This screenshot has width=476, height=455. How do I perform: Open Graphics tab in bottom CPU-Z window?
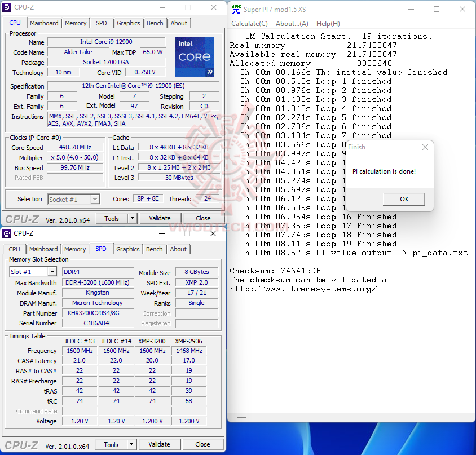pyautogui.click(x=128, y=249)
